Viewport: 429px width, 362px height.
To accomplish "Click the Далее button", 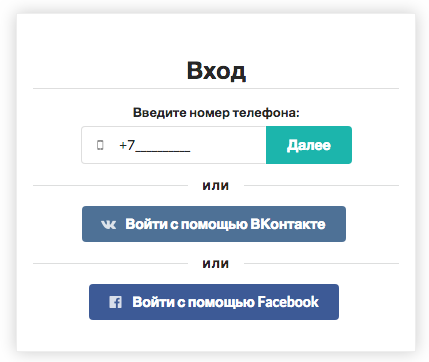I will pos(309,145).
